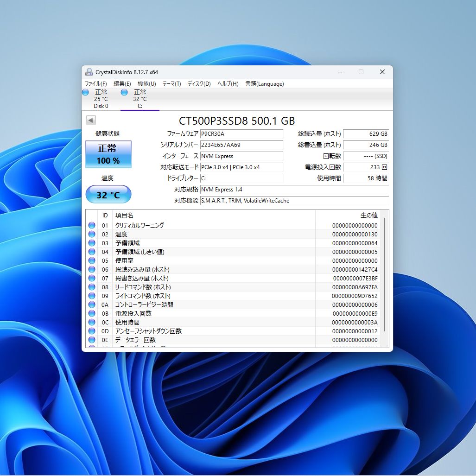Open the ファイル(F) menu
This screenshot has height=476, width=476.
pos(95,84)
